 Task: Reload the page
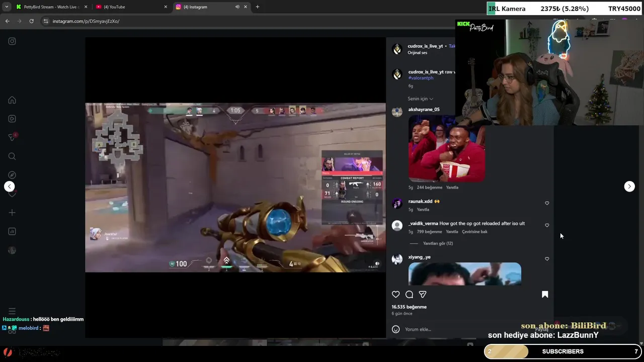pos(31,21)
